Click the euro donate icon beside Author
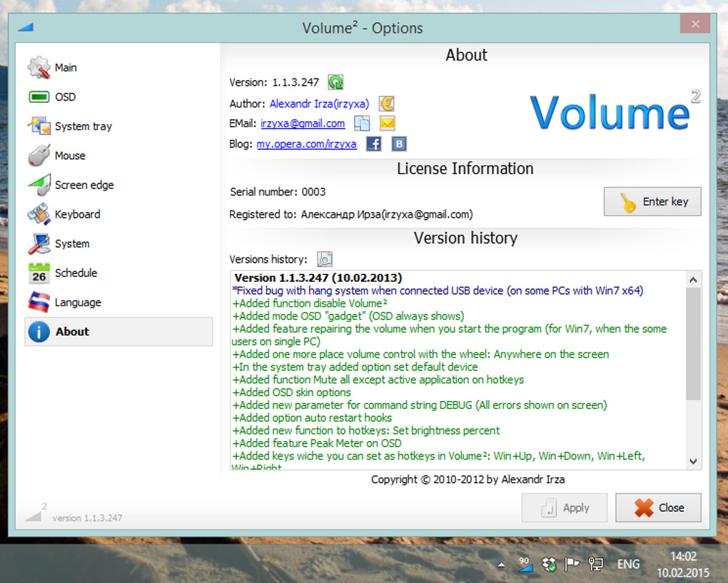This screenshot has width=728, height=583. click(386, 103)
